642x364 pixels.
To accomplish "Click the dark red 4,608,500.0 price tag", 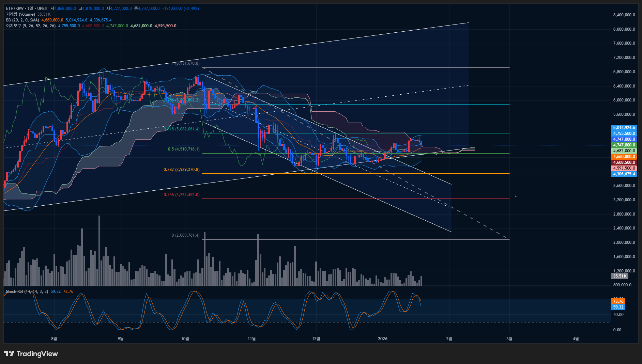I will click(x=624, y=162).
